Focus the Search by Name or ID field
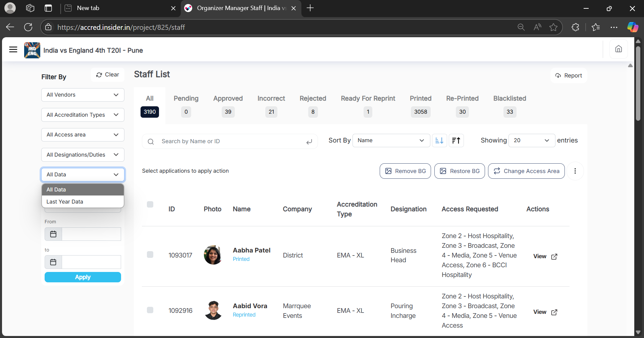Viewport: 644px width, 338px height. 231,142
